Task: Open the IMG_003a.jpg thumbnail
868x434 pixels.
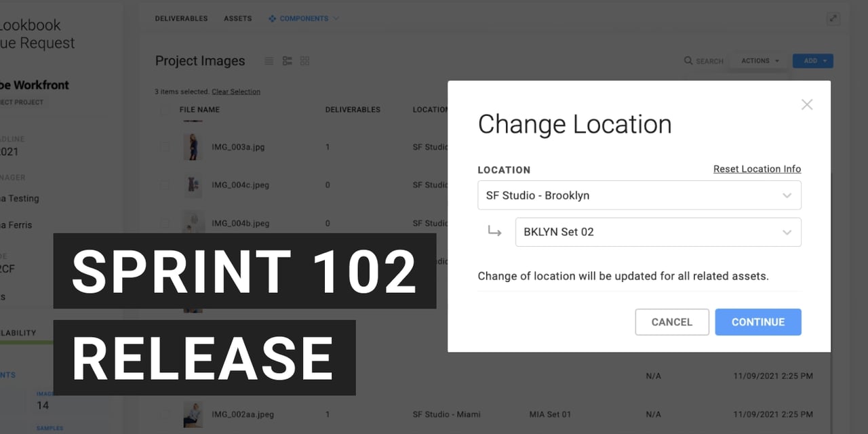Action: pos(193,146)
